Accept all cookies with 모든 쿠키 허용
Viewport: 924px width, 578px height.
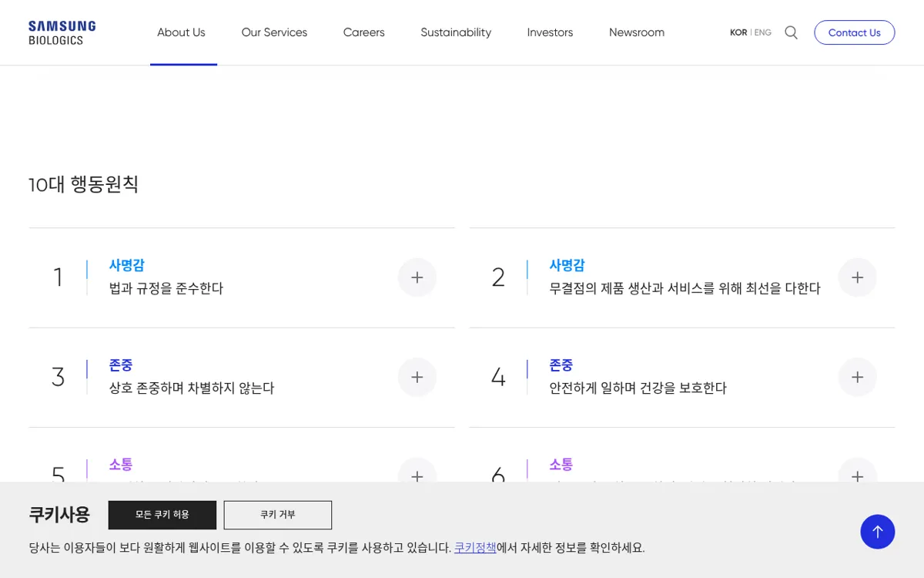click(x=162, y=515)
